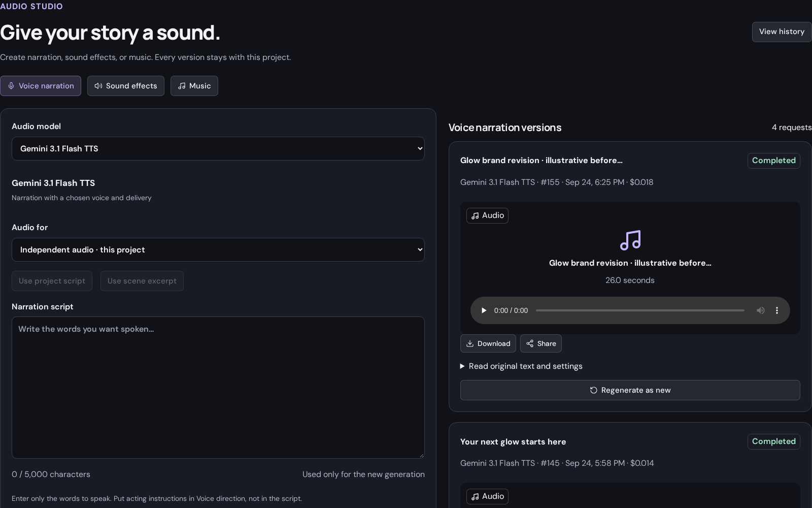Download the Glow brand revision audio

[488, 343]
